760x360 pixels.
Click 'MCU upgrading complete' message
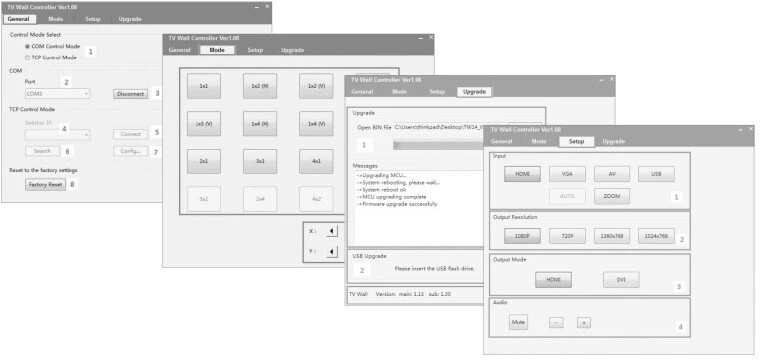pos(391,197)
